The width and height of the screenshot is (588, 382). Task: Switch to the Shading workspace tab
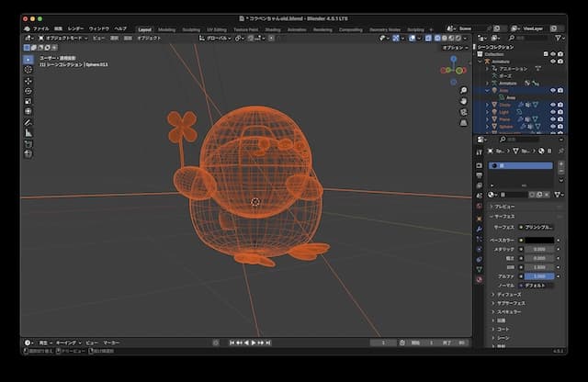click(273, 29)
